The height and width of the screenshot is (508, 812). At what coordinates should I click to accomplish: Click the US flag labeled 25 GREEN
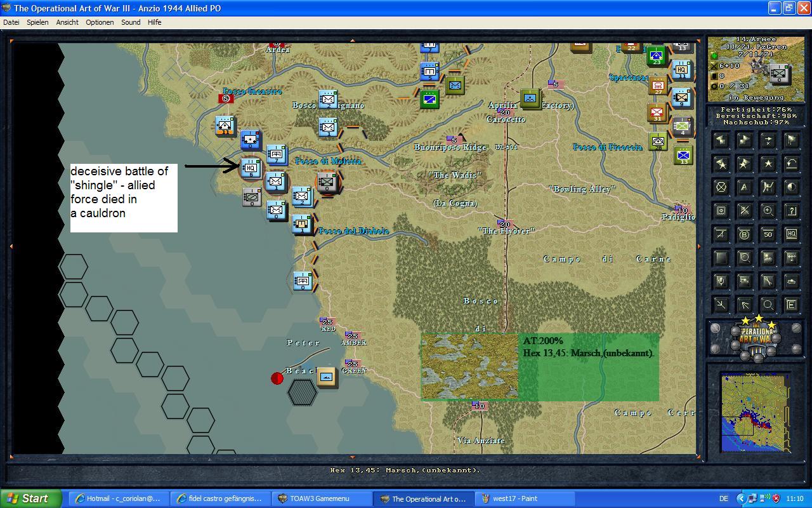point(353,365)
